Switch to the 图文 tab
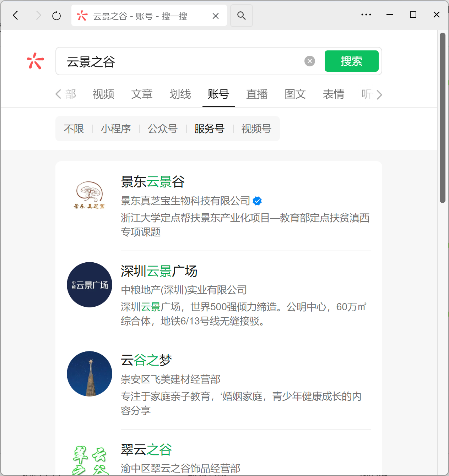The width and height of the screenshot is (449, 476). point(295,94)
